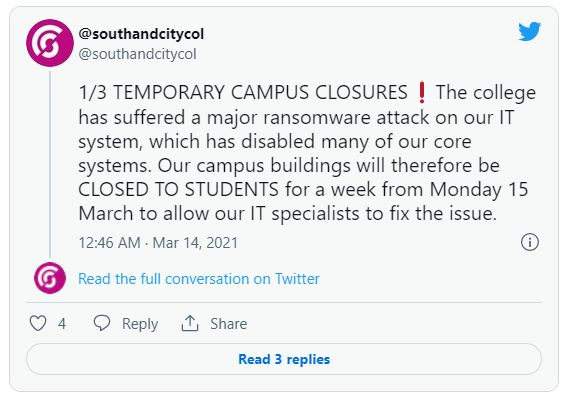Open the grey @southandcitycol handle
This screenshot has height=398, width=564.
point(137,54)
